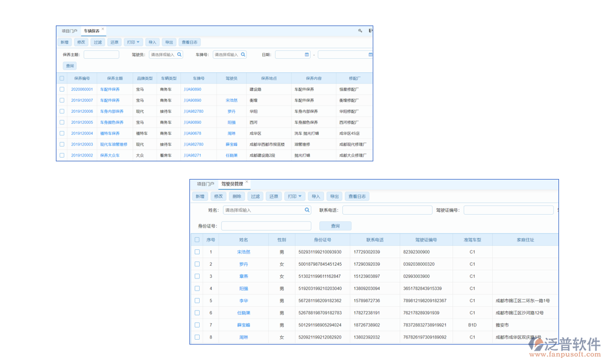Click search icon in 姓名 field
This screenshot has width=607, height=364.
point(307,211)
